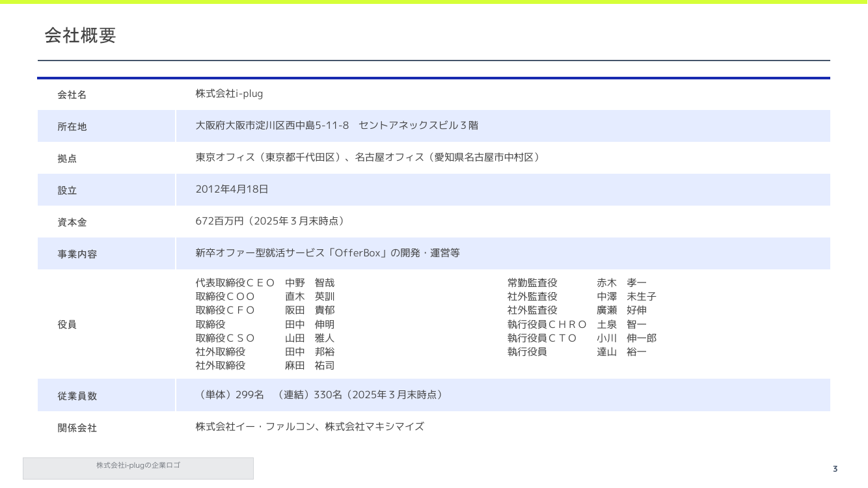868x488 pixels.
Task: Select the row label "拠点"
Action: (x=67, y=159)
